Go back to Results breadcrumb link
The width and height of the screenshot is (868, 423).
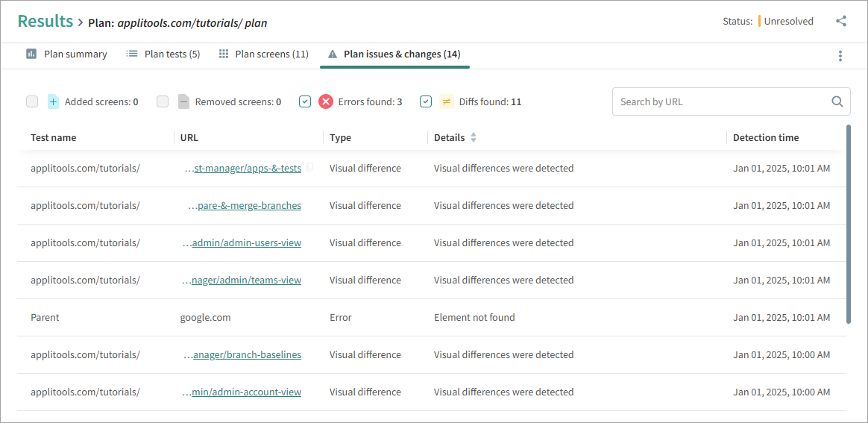point(45,22)
